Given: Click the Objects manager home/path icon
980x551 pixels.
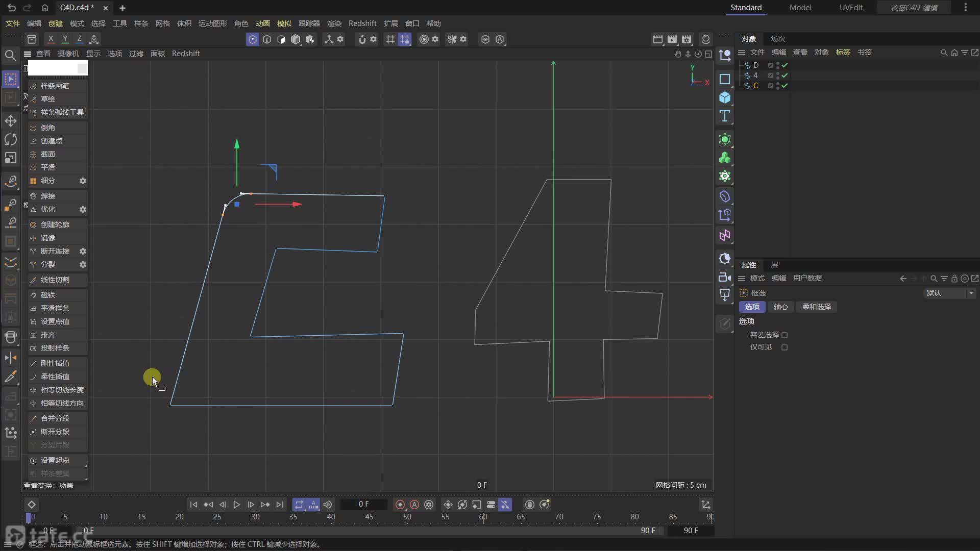Looking at the screenshot, I should click(954, 53).
